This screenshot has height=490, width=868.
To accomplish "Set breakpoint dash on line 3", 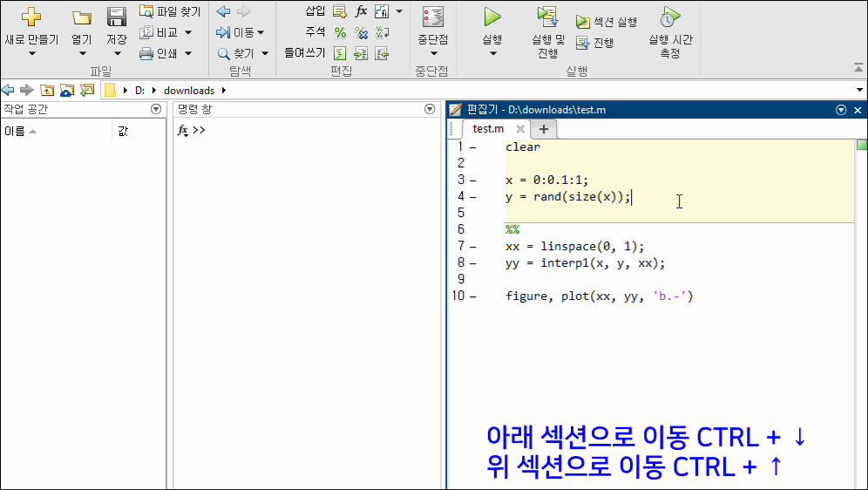I will pyautogui.click(x=473, y=180).
